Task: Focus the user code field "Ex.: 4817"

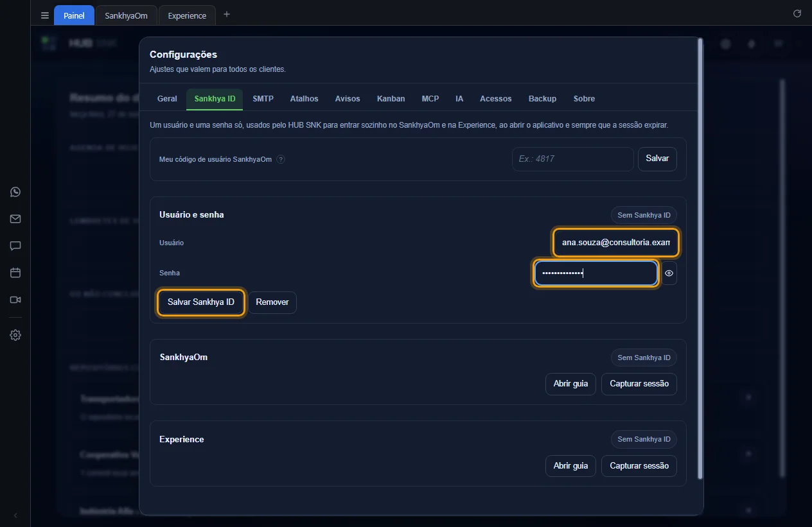Action: tap(573, 159)
